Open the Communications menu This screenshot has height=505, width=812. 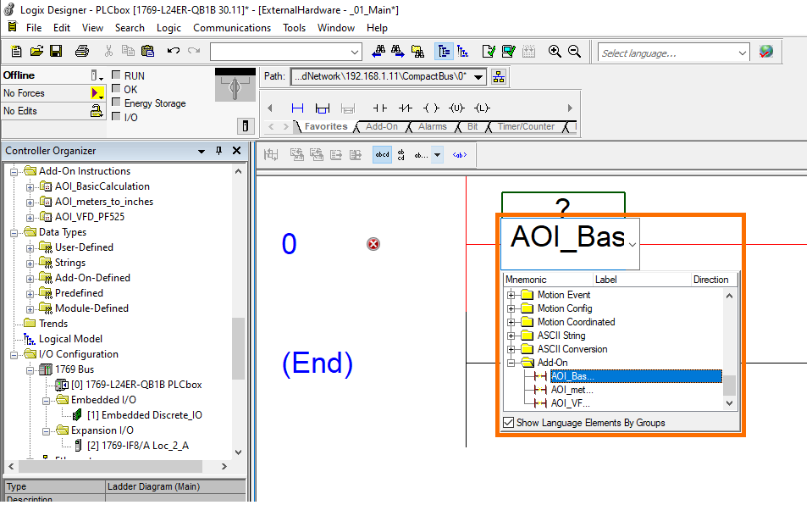232,27
